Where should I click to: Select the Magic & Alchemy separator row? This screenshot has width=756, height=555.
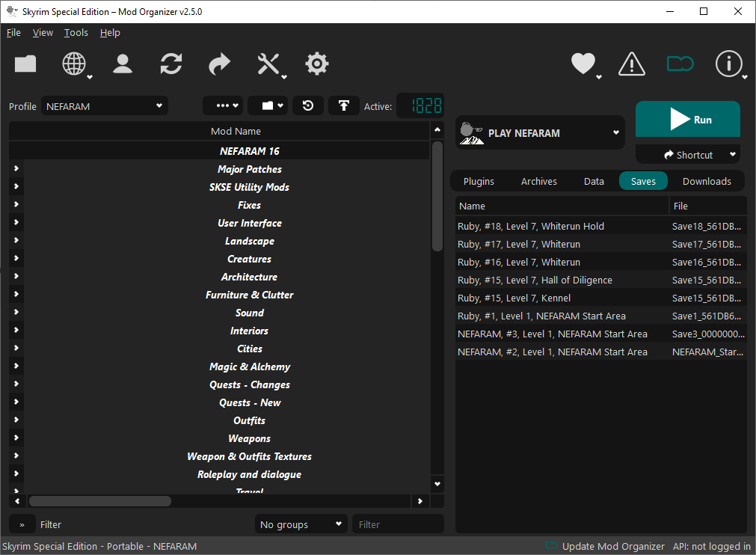(219, 367)
